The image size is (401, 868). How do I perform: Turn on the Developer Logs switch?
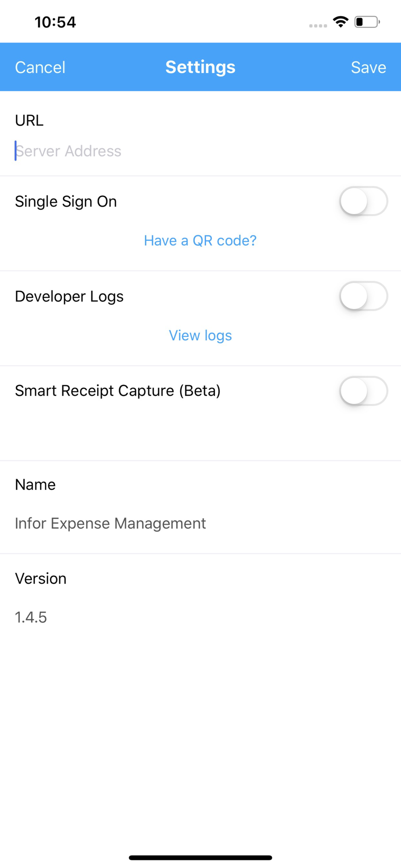click(363, 296)
